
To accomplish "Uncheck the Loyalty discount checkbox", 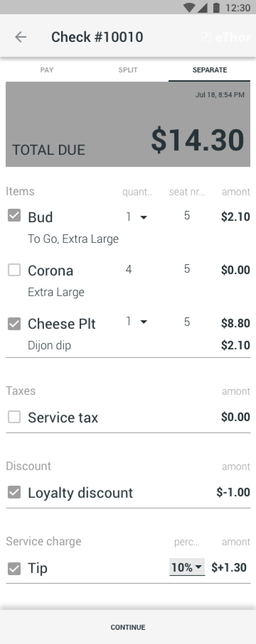I will point(14,492).
